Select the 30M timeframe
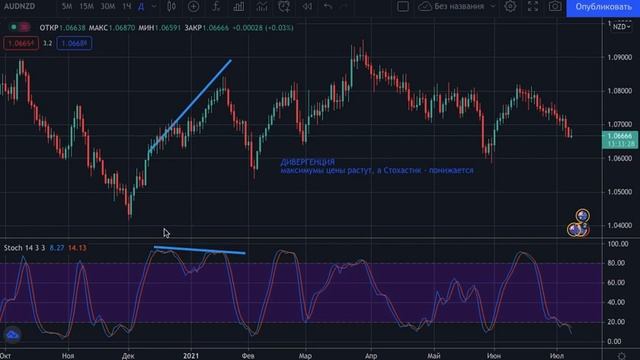The image size is (640, 360). click(107, 7)
